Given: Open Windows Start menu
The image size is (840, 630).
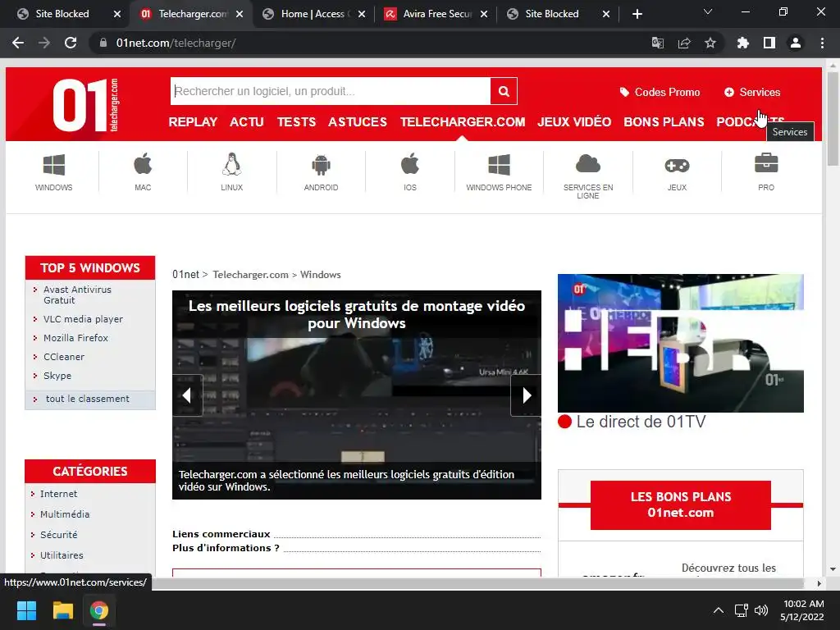Looking at the screenshot, I should point(27,610).
